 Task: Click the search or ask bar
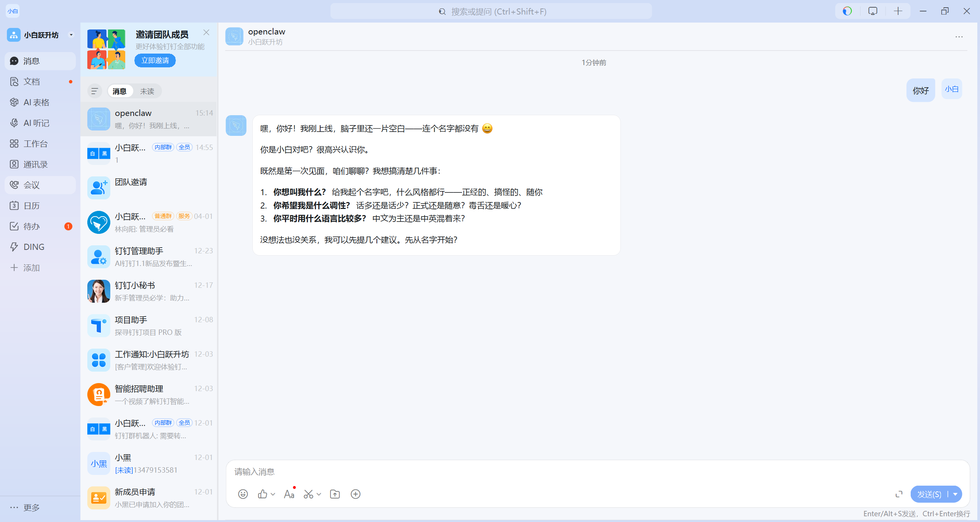click(x=491, y=11)
